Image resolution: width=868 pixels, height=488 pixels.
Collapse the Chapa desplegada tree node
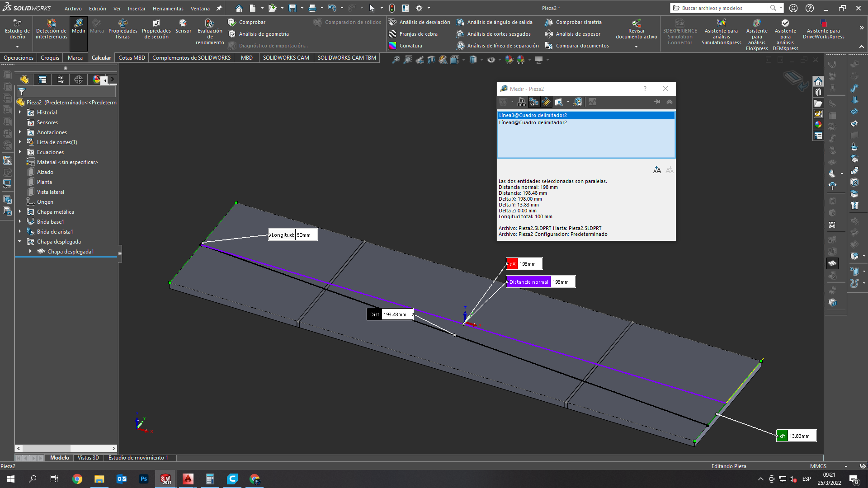pyautogui.click(x=20, y=241)
